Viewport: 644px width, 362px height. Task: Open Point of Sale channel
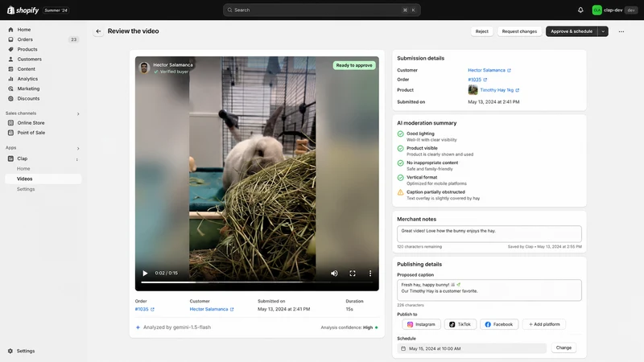31,133
